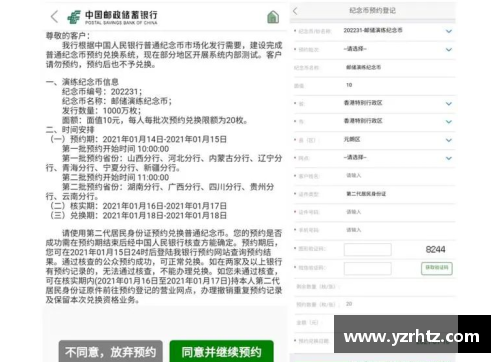Tap the 预约数量 value 20
Viewport: 500px width, 362px height.
(x=349, y=304)
